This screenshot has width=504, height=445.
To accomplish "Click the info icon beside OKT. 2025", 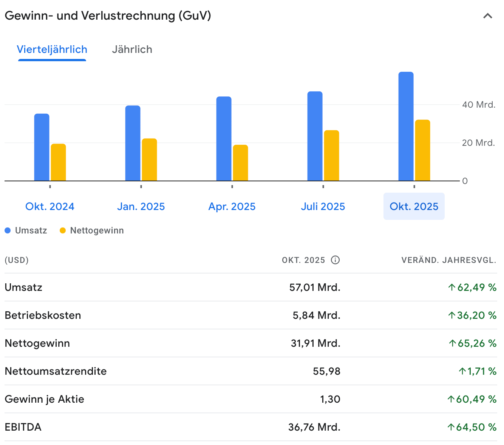I will tap(335, 260).
